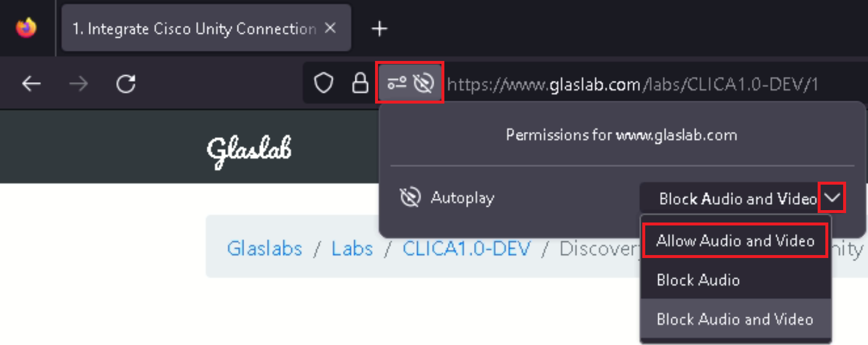Close the Integrate Cisco Unity Connection tab

pos(331,28)
